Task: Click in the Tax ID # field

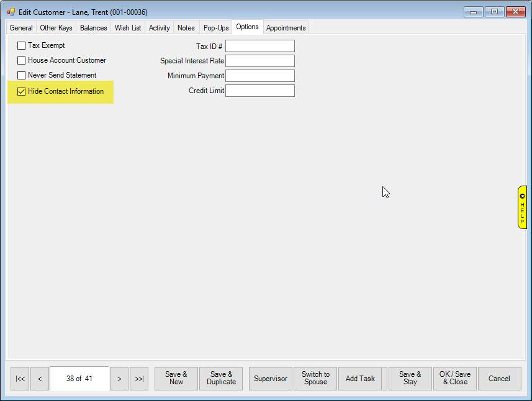Action: coord(259,46)
